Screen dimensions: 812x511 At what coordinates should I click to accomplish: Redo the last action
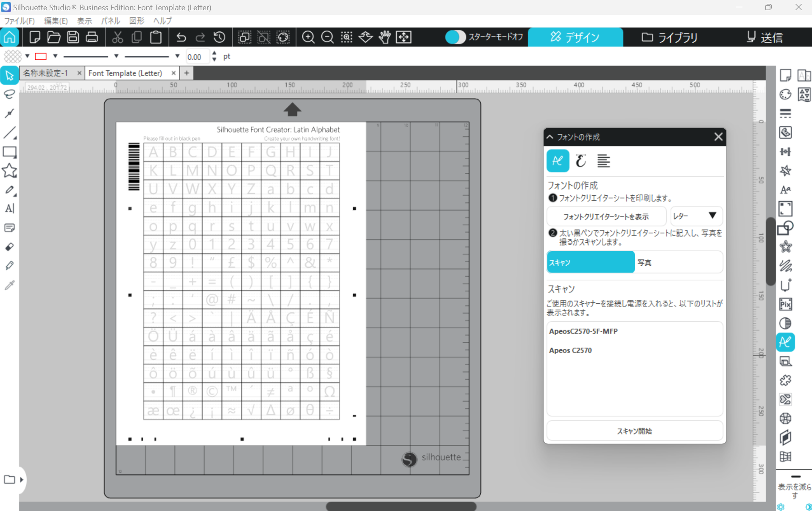[200, 37]
